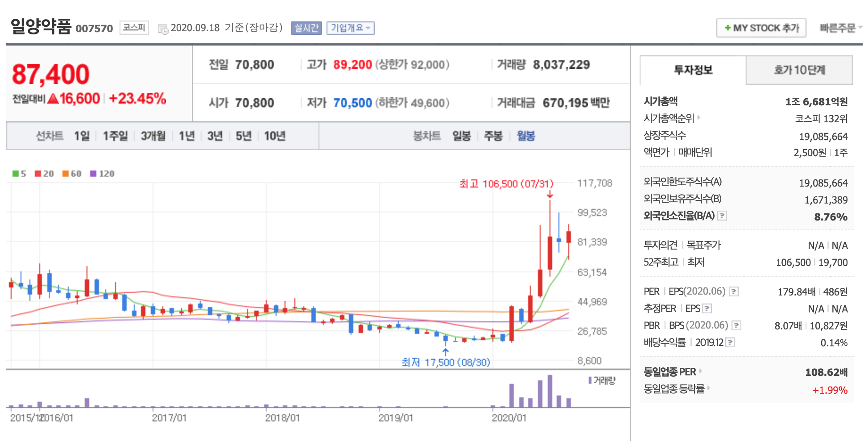Click the 동일업종 PER value 108.62배
This screenshot has height=441, width=868.
click(826, 372)
